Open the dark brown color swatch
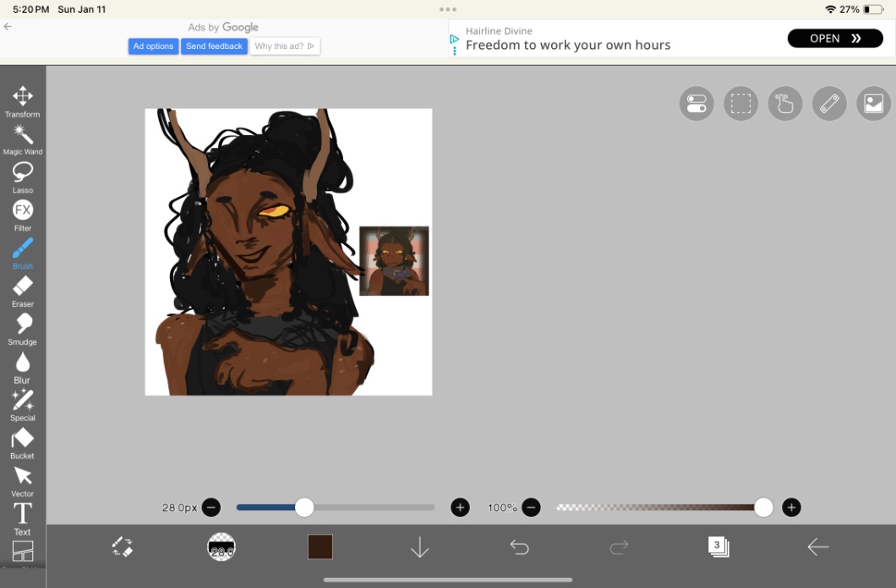This screenshot has height=588, width=896. click(x=320, y=547)
